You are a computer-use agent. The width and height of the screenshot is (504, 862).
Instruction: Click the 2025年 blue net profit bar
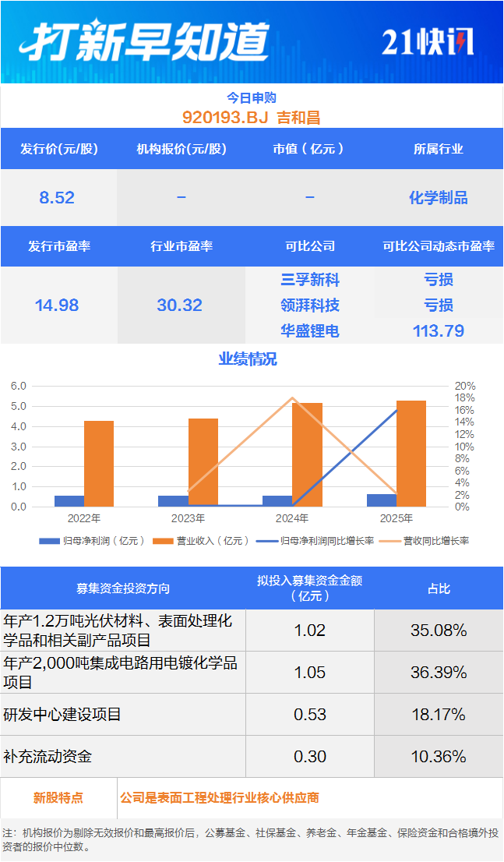click(x=382, y=500)
